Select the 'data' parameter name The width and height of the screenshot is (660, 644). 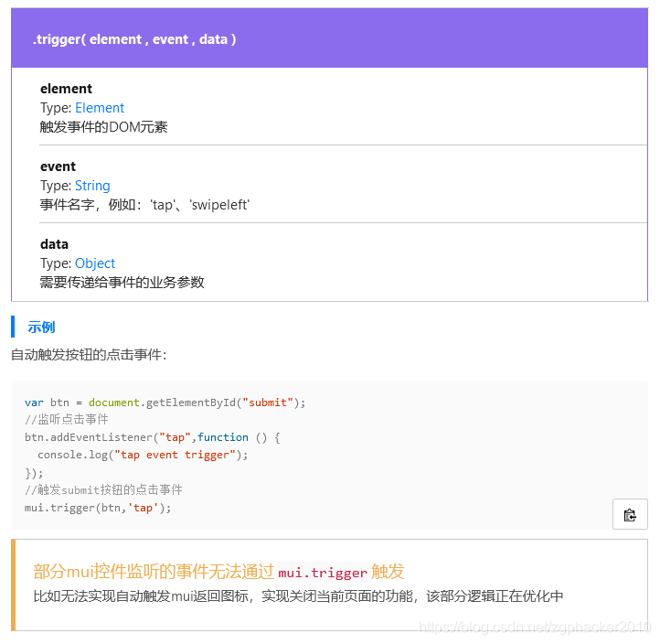[x=54, y=244]
